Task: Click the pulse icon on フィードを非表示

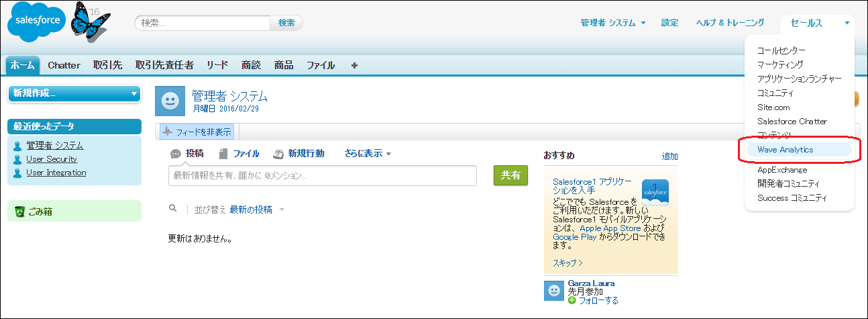Action: pyautogui.click(x=168, y=132)
